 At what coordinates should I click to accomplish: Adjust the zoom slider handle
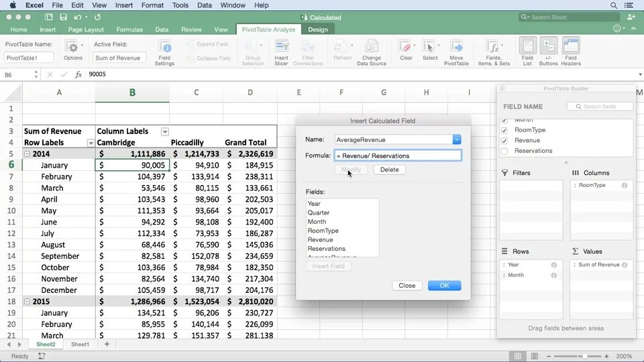[x=585, y=356]
